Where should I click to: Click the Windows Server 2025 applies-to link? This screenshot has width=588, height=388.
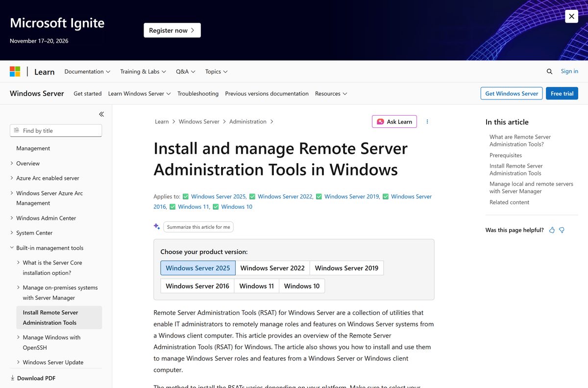(x=219, y=196)
